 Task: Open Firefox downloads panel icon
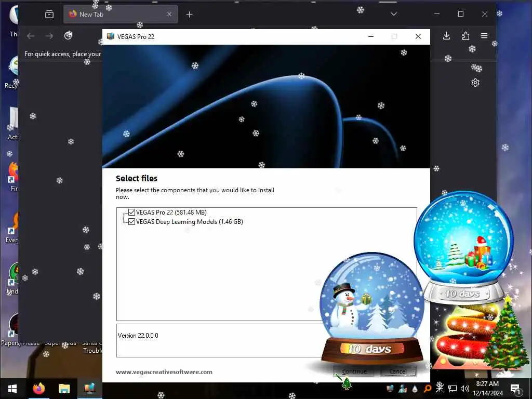point(446,36)
